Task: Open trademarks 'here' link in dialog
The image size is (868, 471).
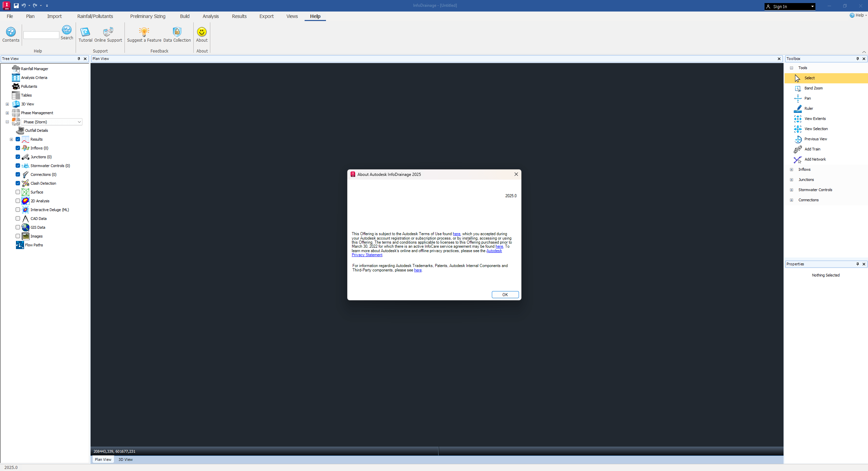Action: tap(418, 270)
